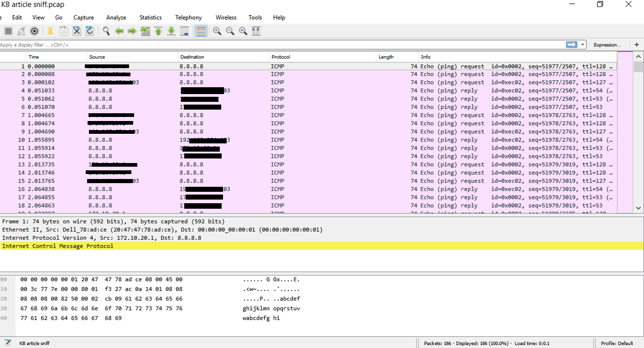644x348 pixels.
Task: Focus the display filter input field
Action: point(282,45)
